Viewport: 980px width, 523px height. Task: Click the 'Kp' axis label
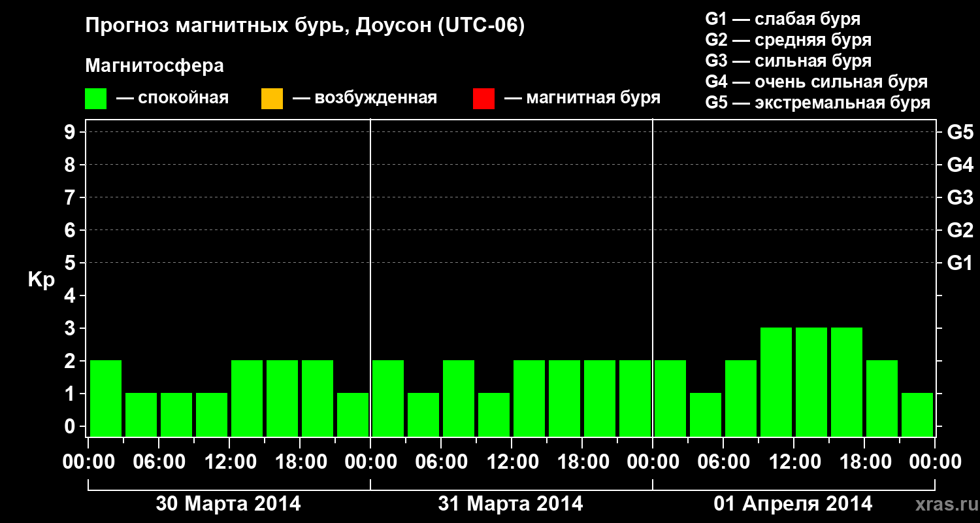[x=41, y=280]
